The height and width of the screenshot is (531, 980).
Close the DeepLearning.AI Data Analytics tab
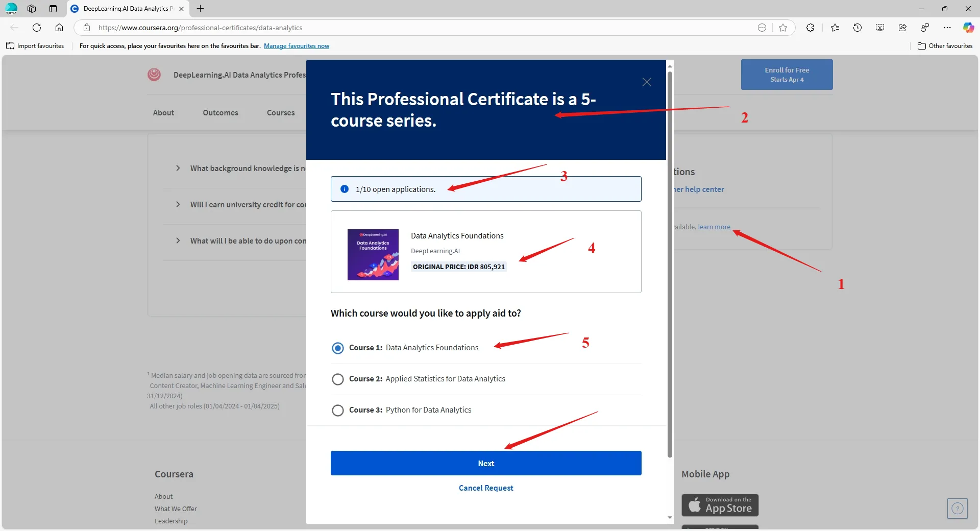181,9
